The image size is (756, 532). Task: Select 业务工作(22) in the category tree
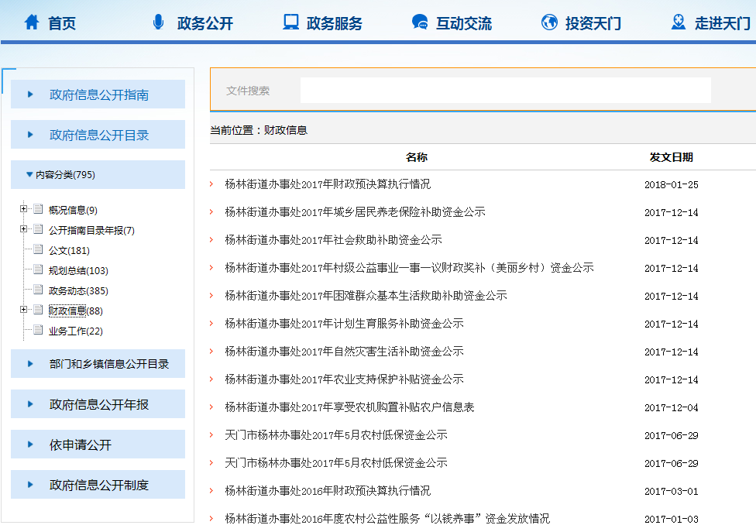point(75,331)
